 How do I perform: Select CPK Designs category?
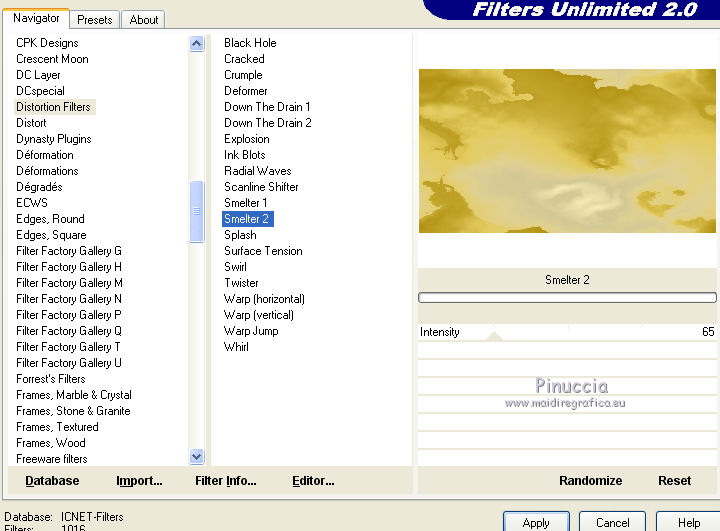point(47,43)
